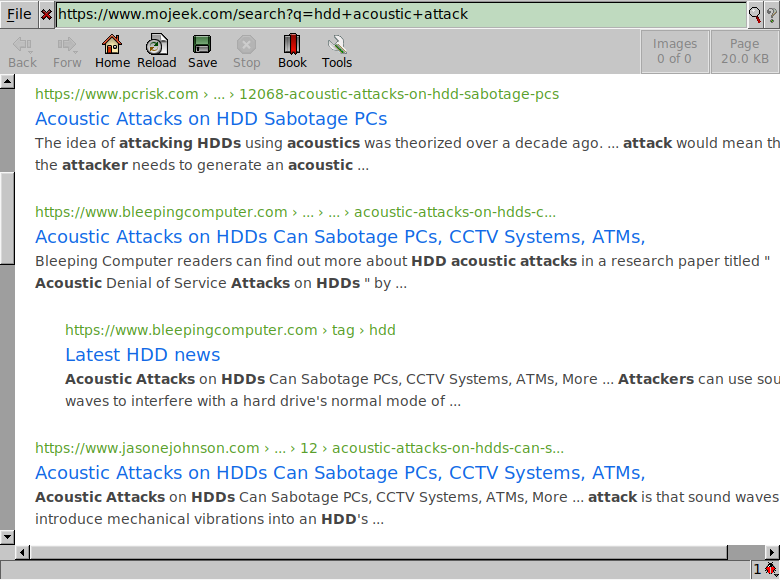This screenshot has width=780, height=580.
Task: Click the horizontal scrollbar thumb
Action: click(x=379, y=552)
